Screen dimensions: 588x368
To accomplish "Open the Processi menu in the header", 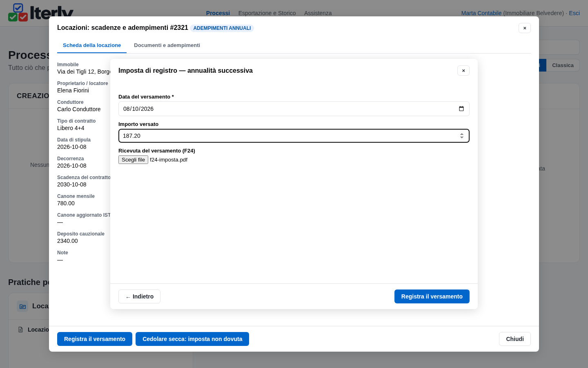I will point(218,13).
